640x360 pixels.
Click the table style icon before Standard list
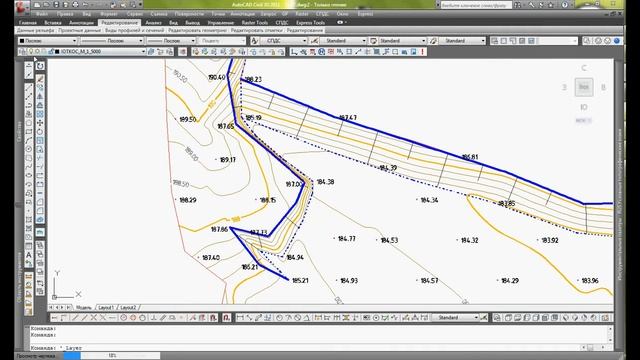(x=373, y=41)
